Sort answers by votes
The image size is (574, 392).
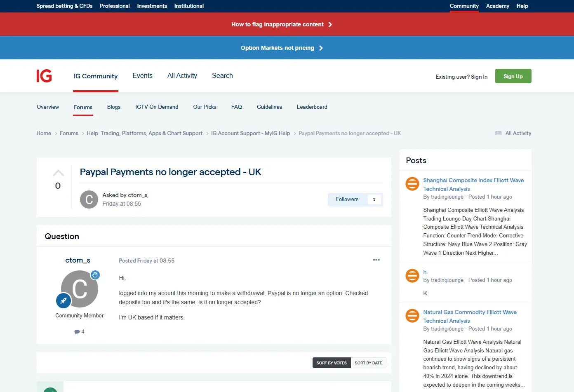coord(332,363)
